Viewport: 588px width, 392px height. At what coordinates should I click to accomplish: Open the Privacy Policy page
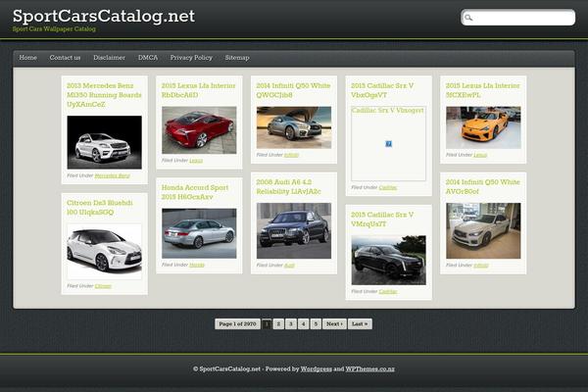click(x=191, y=58)
